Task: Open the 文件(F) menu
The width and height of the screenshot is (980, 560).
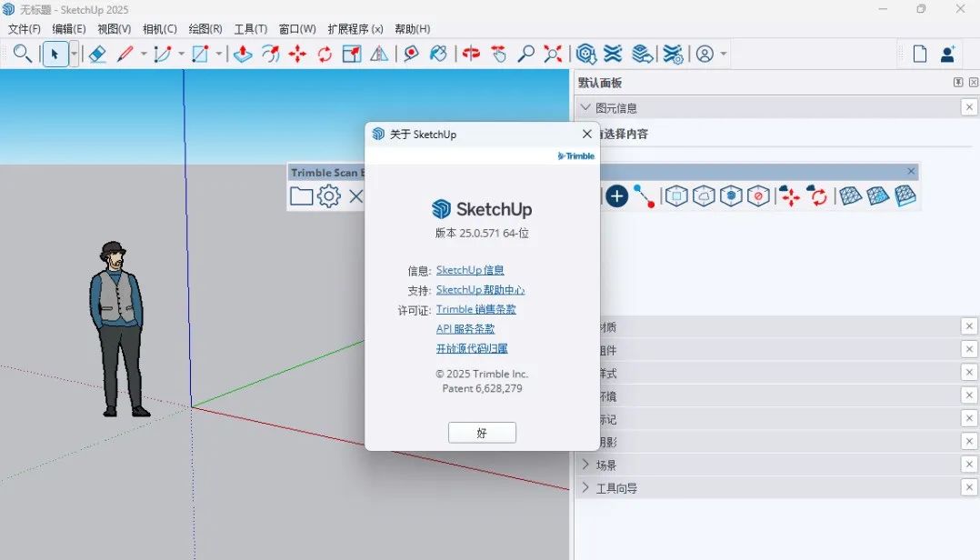Action: pos(25,29)
